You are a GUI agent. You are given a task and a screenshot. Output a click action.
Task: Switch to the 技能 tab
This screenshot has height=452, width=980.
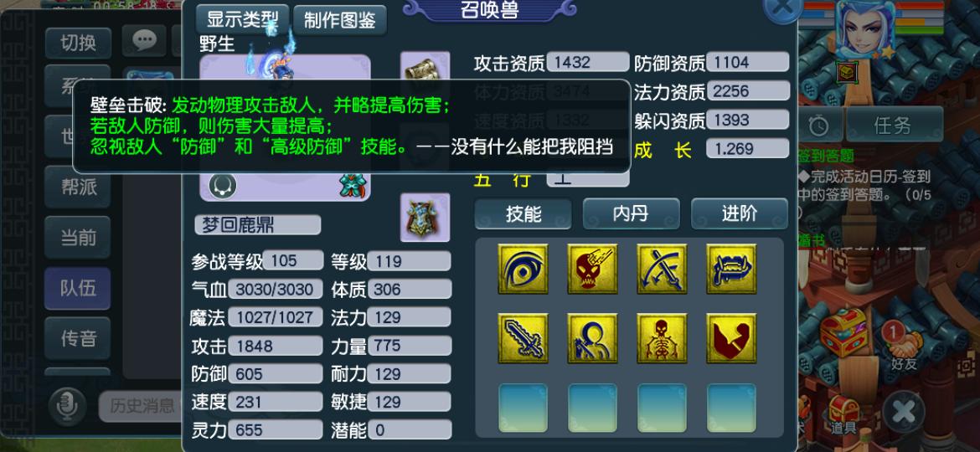(x=524, y=214)
